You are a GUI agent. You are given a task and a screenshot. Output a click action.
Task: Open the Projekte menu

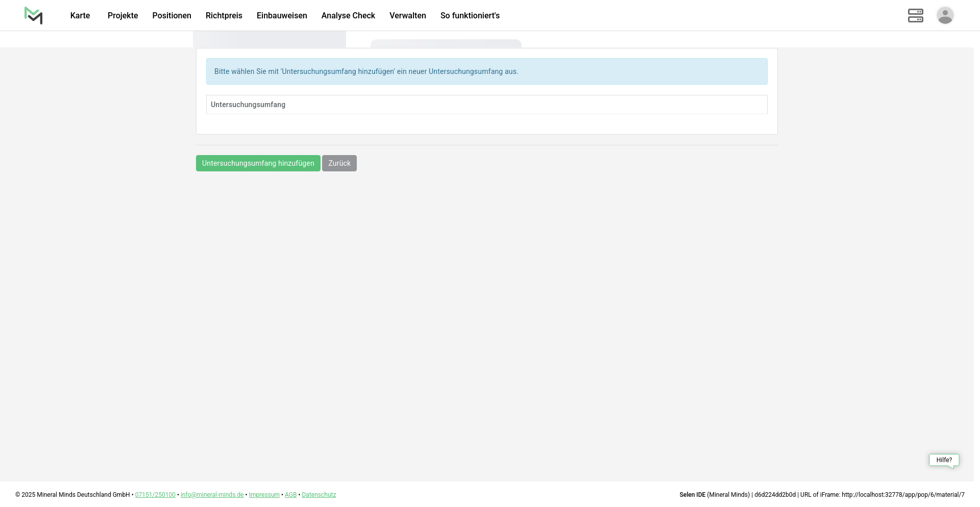click(x=122, y=16)
